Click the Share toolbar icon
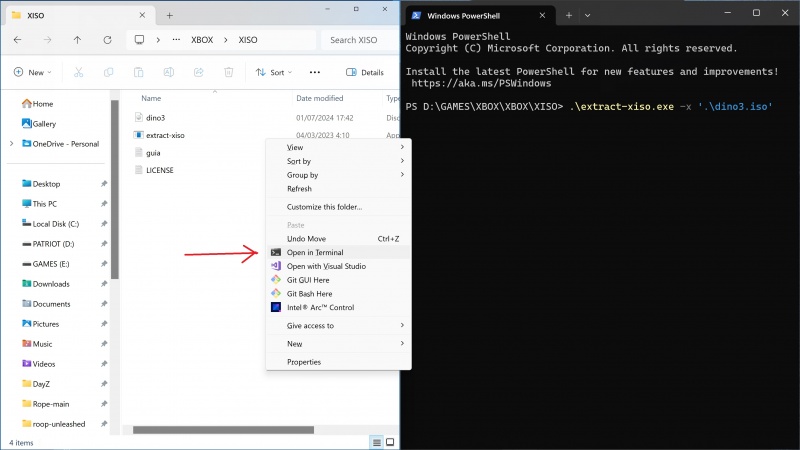 [x=198, y=72]
